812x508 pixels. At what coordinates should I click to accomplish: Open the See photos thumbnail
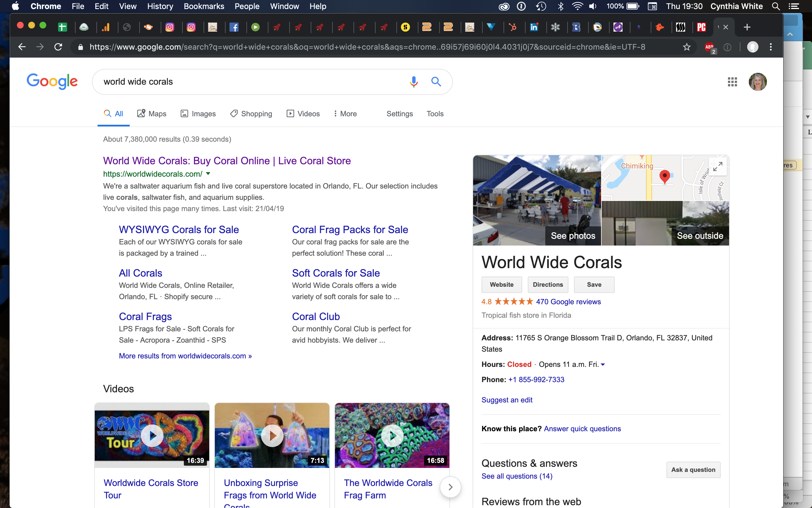[x=537, y=200]
